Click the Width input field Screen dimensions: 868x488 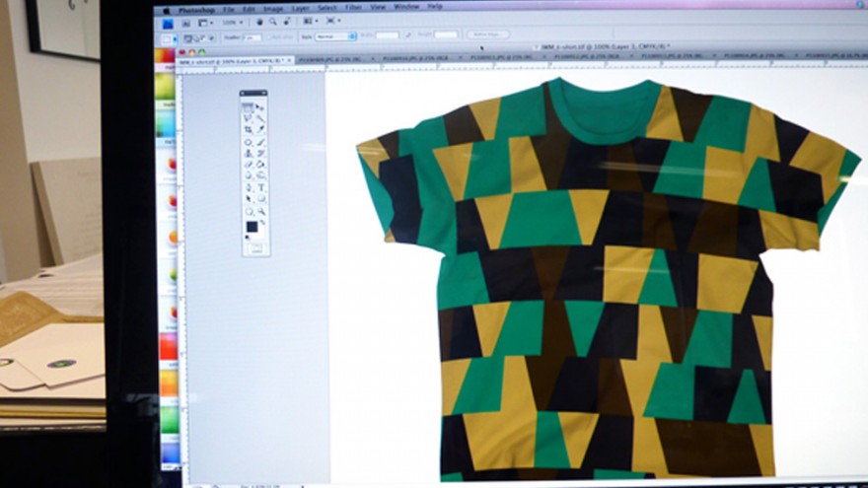click(x=387, y=35)
